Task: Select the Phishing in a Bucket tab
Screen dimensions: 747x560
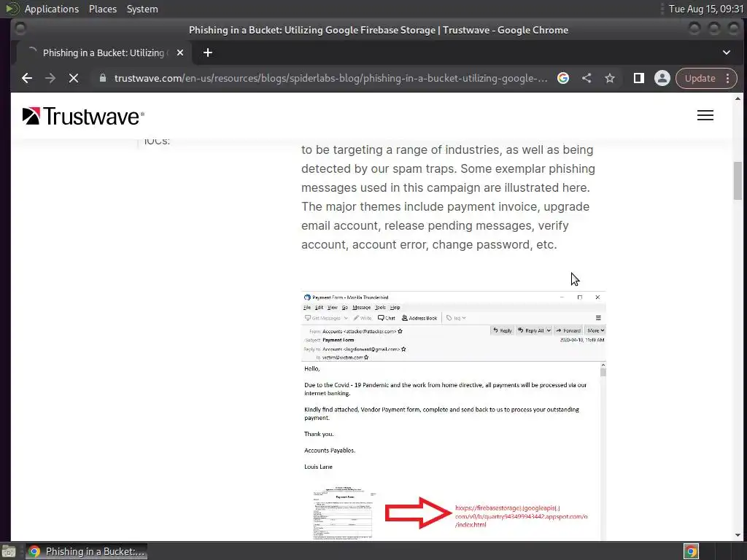Action: click(x=104, y=52)
